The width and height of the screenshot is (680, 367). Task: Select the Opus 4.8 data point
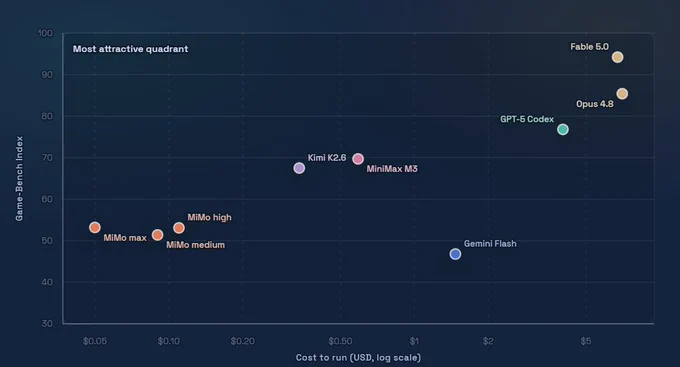[x=622, y=94]
